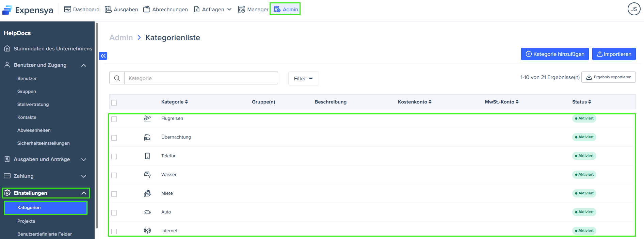Click the Expensya logo
This screenshot has height=239, width=644.
click(28, 10)
